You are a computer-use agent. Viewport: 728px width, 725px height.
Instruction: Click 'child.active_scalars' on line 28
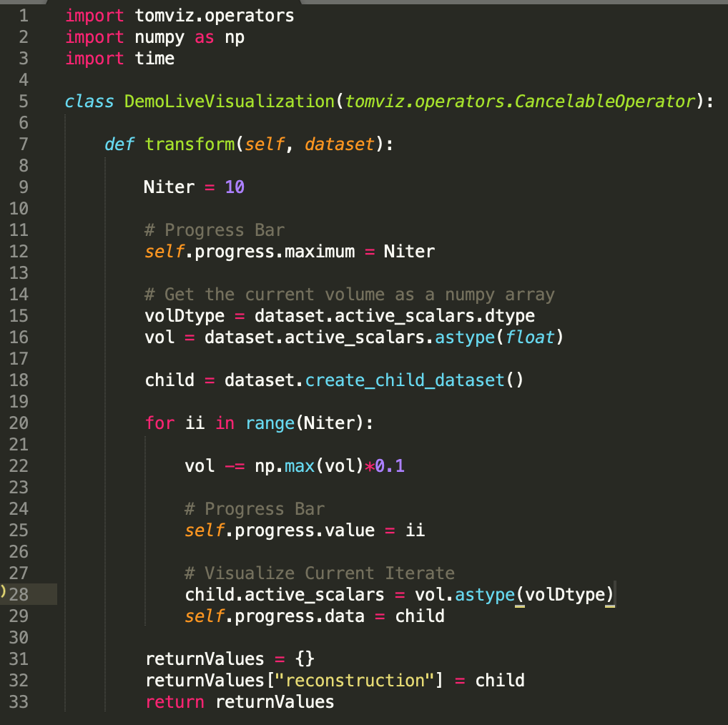(x=285, y=595)
